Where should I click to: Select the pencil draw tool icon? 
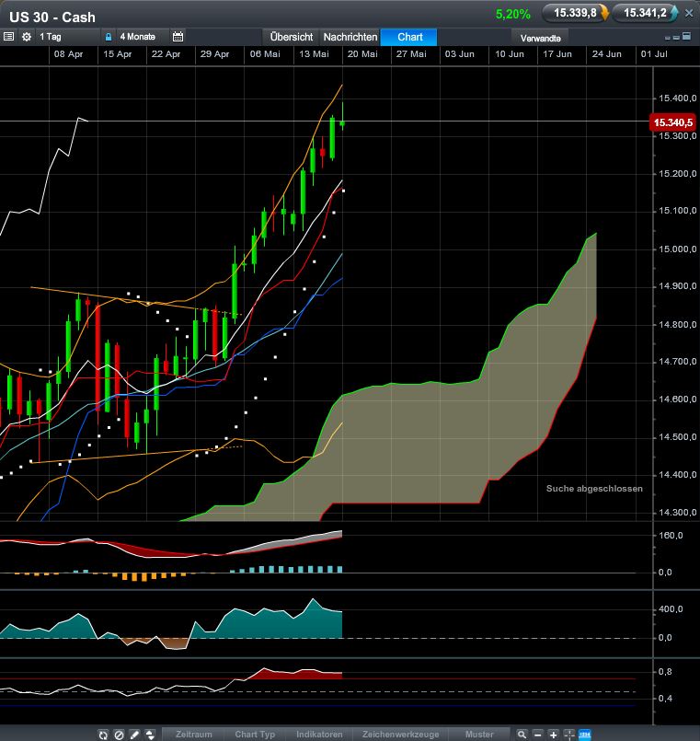click(x=134, y=735)
